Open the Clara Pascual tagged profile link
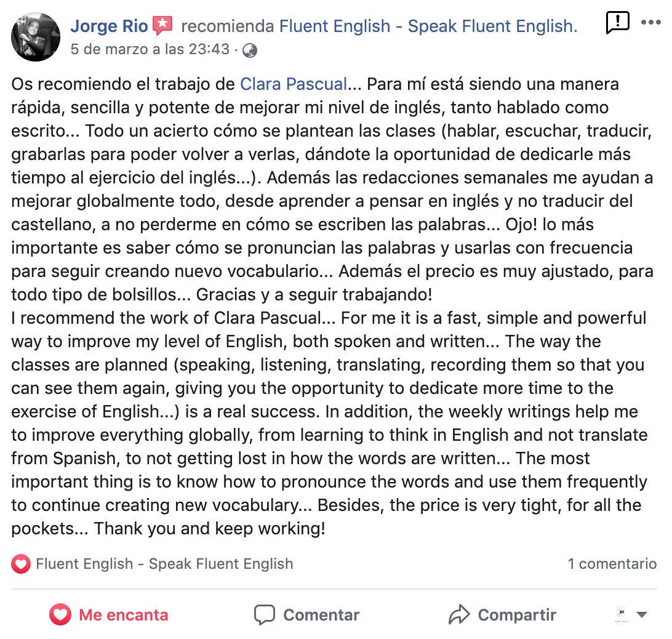 pos(293,84)
